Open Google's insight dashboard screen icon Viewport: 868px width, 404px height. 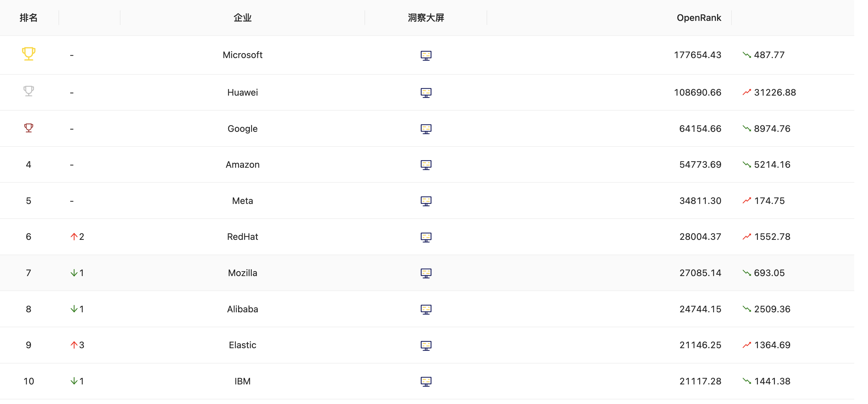tap(426, 129)
